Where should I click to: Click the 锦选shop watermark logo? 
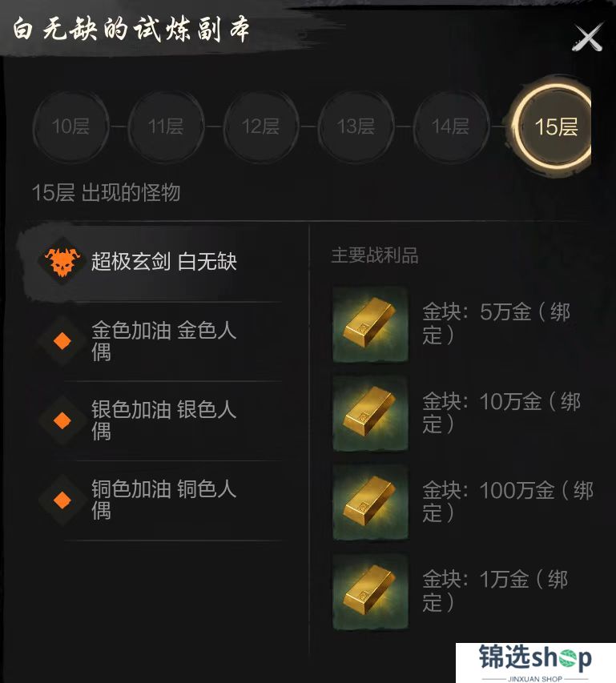pyautogui.click(x=535, y=662)
